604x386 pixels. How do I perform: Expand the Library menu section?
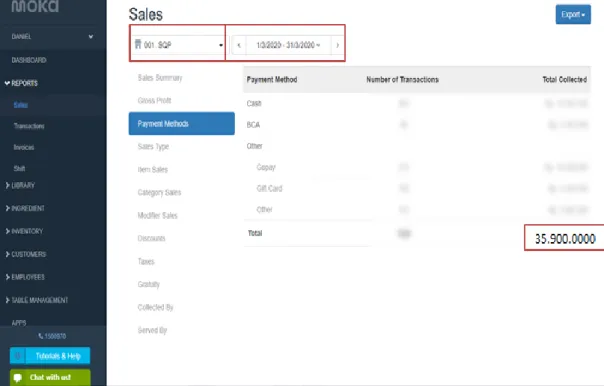(20, 185)
